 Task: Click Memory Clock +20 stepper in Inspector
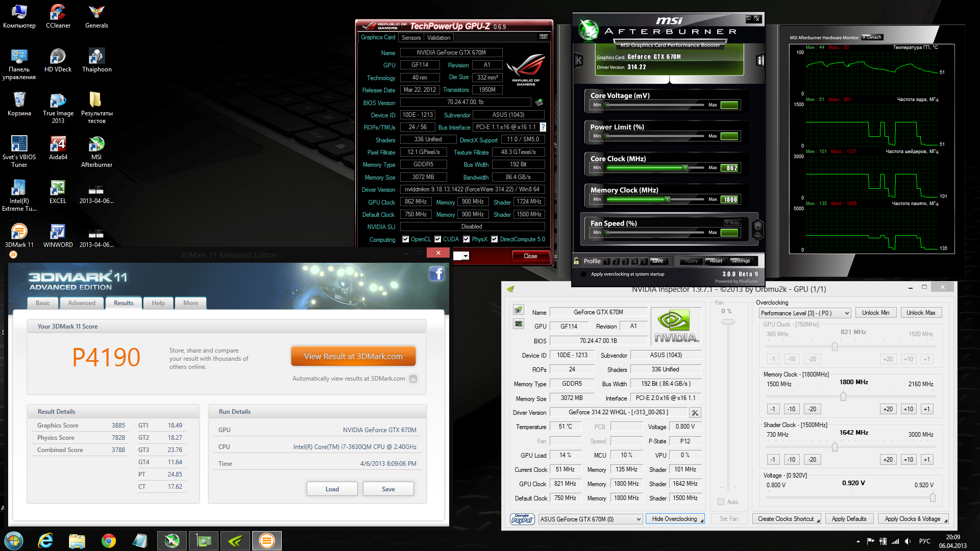click(888, 409)
